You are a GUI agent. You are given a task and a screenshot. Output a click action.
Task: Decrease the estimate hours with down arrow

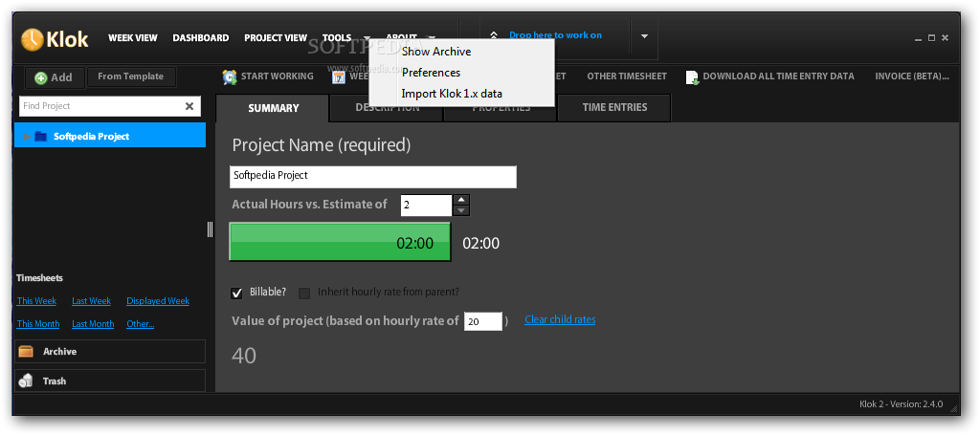click(x=461, y=210)
